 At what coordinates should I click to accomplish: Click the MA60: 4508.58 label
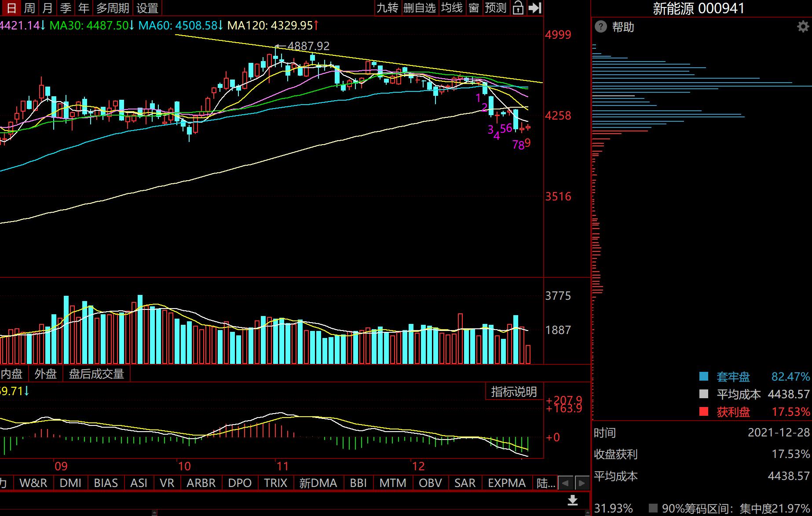(181, 25)
